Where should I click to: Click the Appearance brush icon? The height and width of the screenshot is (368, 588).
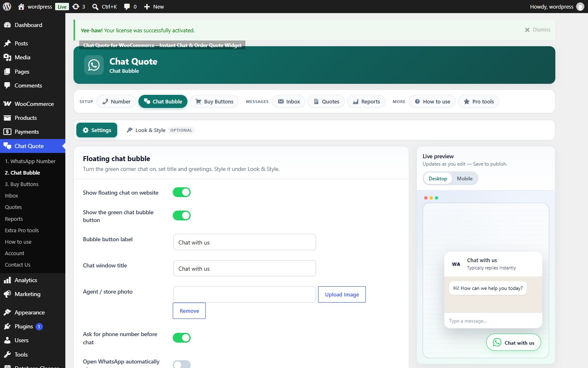[x=7, y=312]
